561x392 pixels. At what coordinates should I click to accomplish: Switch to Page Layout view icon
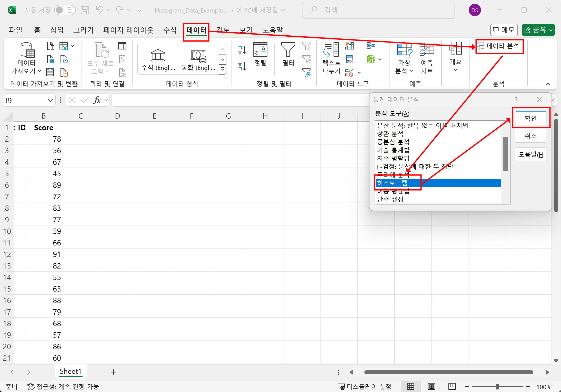coord(432,386)
